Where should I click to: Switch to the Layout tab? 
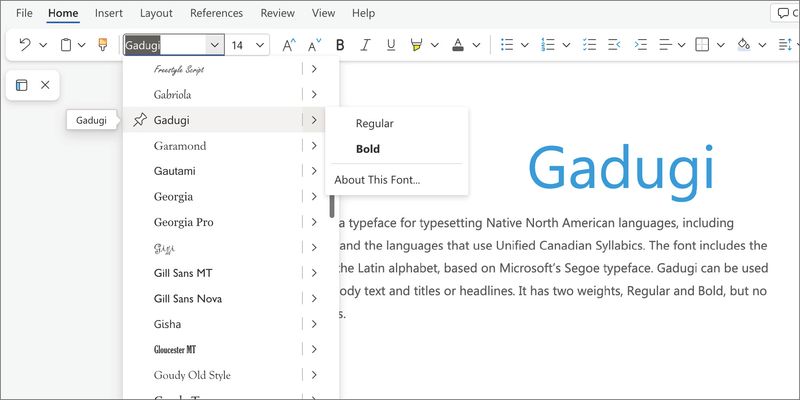point(156,13)
